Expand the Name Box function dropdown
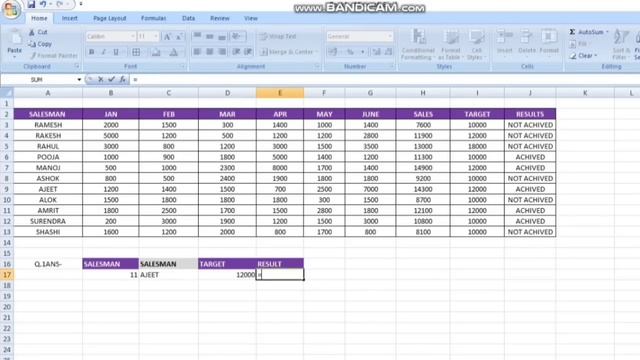 tap(79, 80)
